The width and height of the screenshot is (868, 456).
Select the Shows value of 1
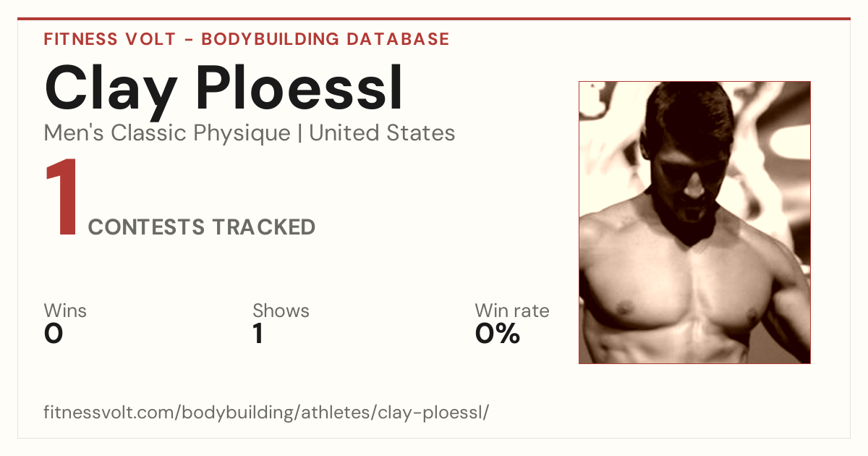[x=258, y=334]
